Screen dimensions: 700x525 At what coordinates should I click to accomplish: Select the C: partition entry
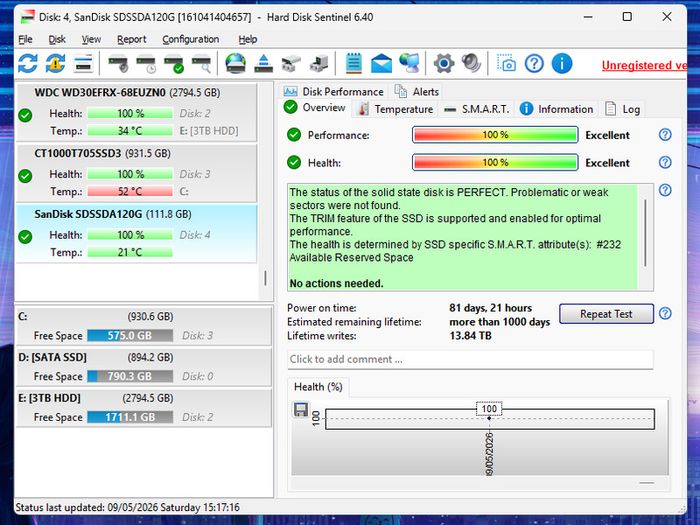pyautogui.click(x=144, y=325)
